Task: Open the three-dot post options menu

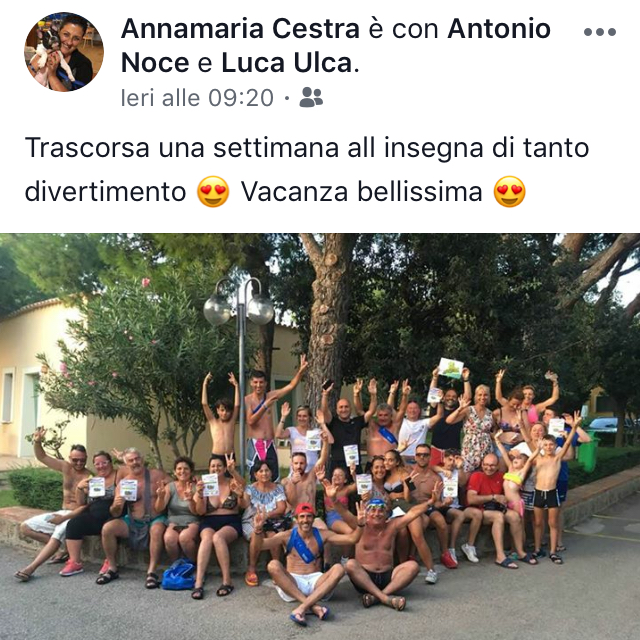Action: click(x=600, y=32)
